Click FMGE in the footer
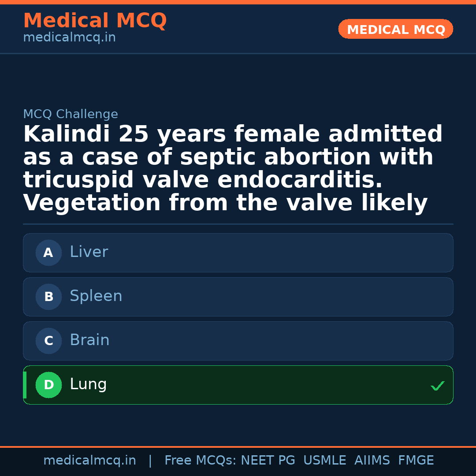The image size is (476, 476). [x=416, y=461]
